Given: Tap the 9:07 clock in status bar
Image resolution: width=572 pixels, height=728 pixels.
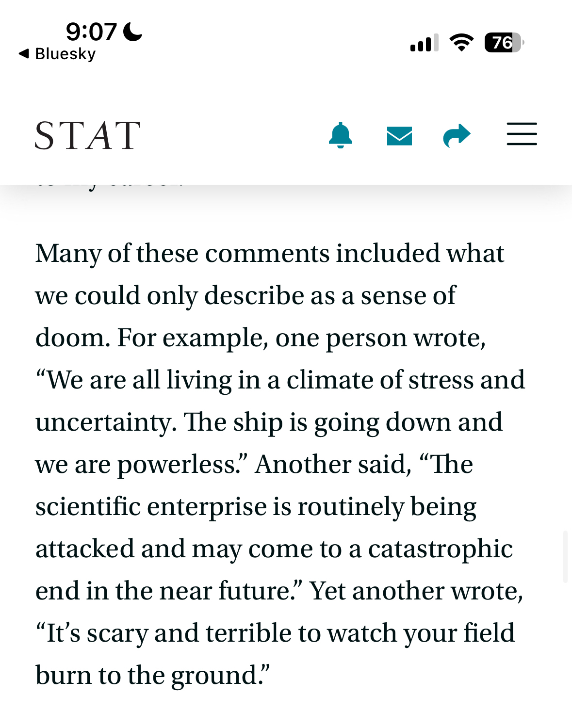Looking at the screenshot, I should click(91, 32).
